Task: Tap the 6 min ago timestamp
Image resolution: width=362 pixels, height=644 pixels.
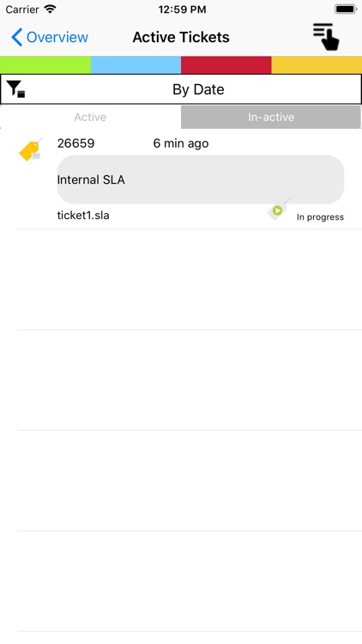Action: (x=181, y=143)
